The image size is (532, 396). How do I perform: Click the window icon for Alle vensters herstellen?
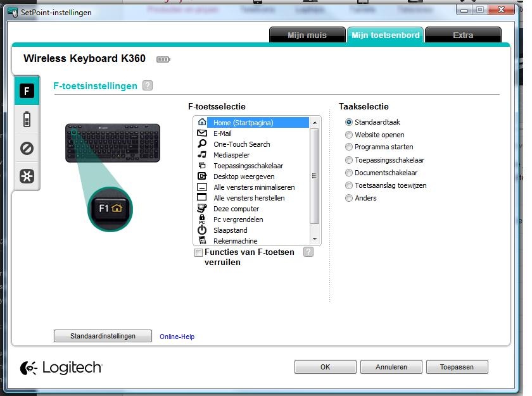pyautogui.click(x=202, y=197)
